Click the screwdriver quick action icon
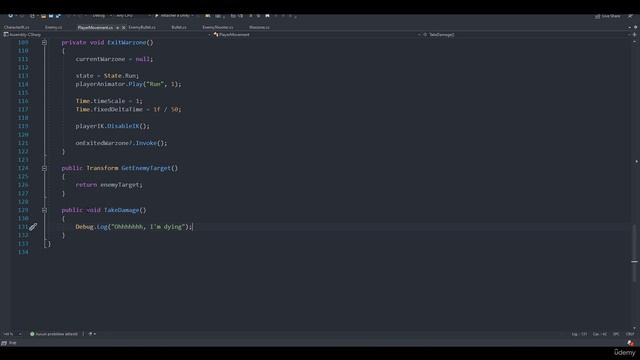This screenshot has height=360, width=640. point(33,227)
